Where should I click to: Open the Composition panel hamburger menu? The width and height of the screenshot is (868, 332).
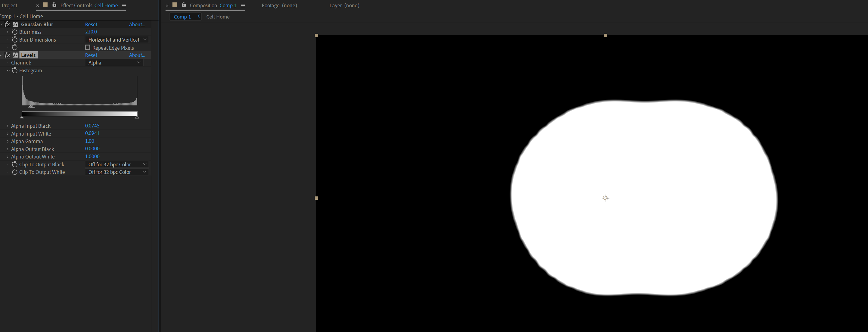tap(243, 5)
